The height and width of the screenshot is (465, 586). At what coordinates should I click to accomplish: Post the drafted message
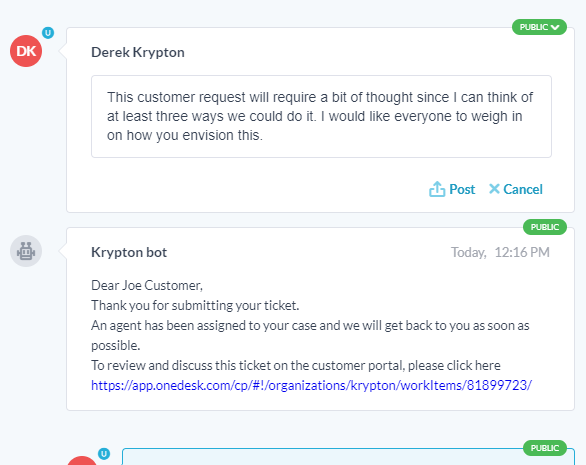click(x=452, y=189)
